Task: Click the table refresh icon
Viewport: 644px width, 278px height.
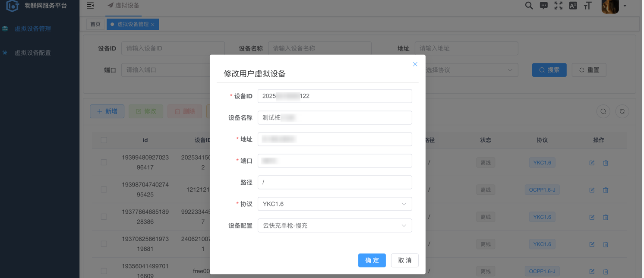Action: [x=622, y=111]
